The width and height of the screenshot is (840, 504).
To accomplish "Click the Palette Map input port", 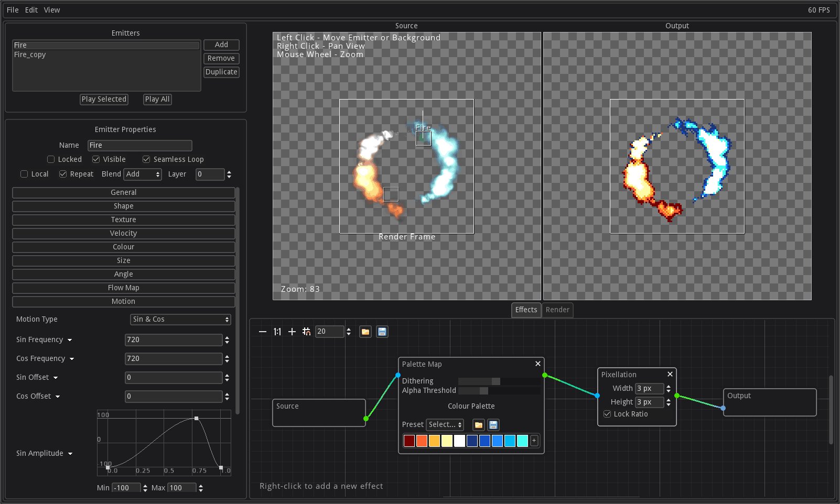I will tap(398, 375).
